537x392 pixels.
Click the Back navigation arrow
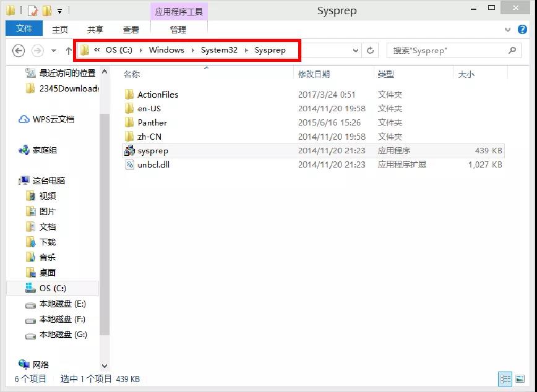tap(19, 51)
